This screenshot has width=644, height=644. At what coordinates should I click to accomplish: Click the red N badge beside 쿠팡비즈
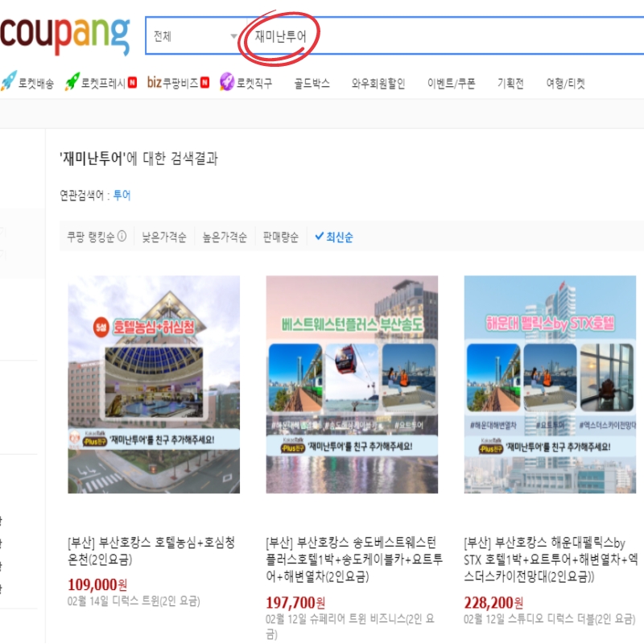click(204, 83)
